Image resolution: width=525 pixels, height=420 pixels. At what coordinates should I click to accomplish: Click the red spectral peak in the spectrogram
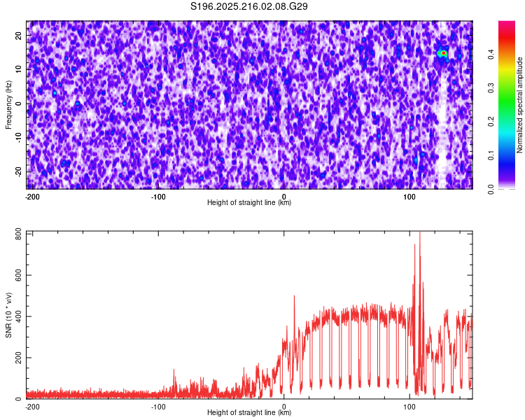[x=443, y=53]
